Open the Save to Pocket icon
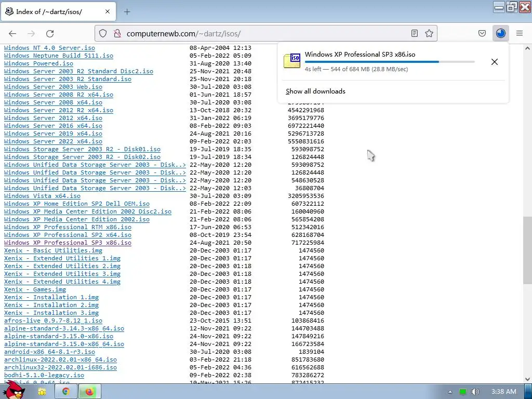The width and height of the screenshot is (532, 399). point(482,33)
